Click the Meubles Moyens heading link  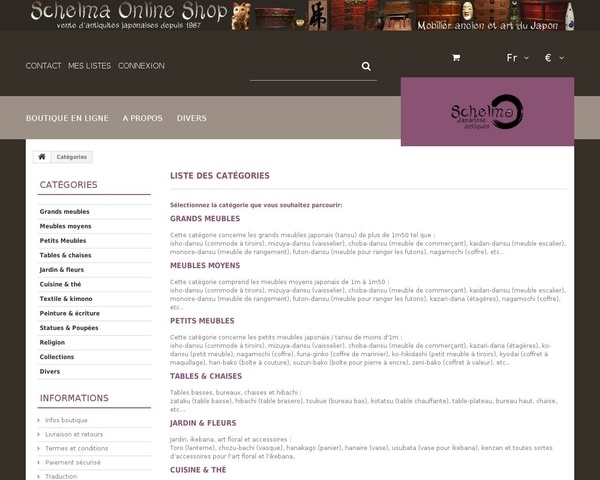[x=205, y=266]
